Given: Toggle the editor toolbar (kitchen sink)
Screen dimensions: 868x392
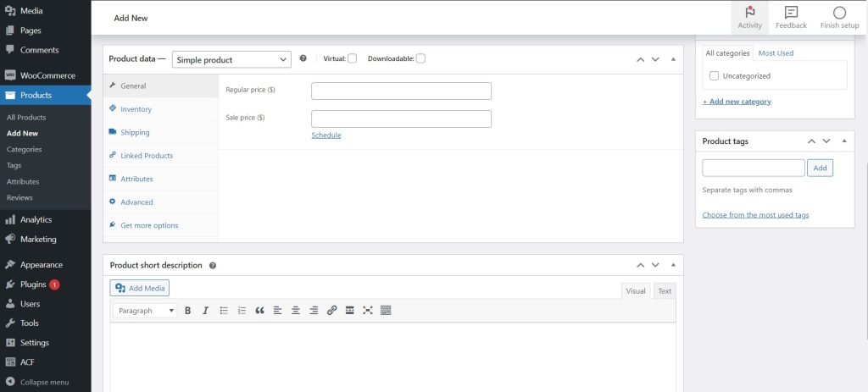Looking at the screenshot, I should tap(386, 311).
